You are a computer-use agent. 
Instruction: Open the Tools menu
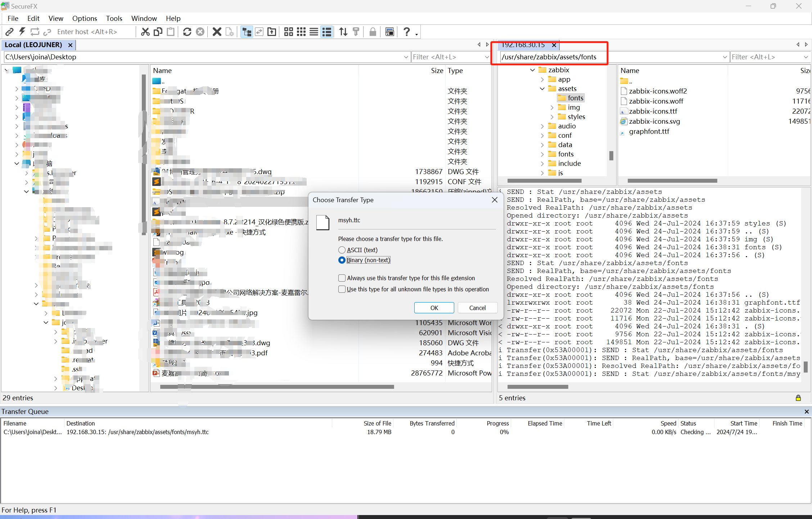click(114, 18)
